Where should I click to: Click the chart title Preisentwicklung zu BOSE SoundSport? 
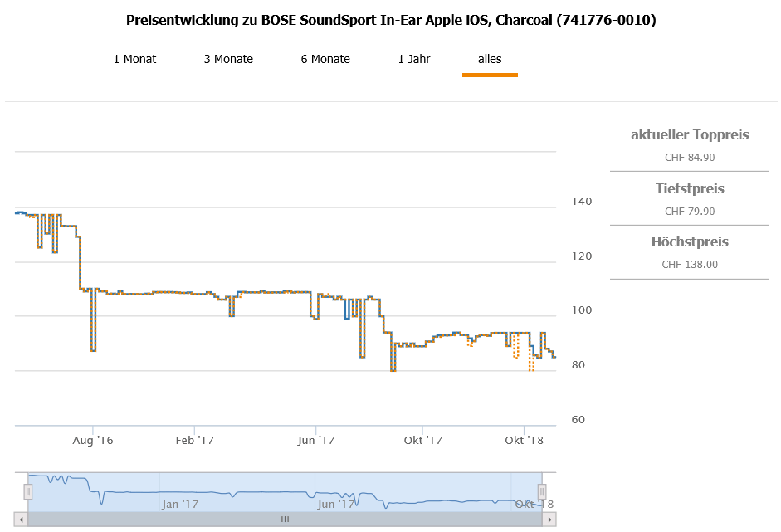click(x=391, y=21)
